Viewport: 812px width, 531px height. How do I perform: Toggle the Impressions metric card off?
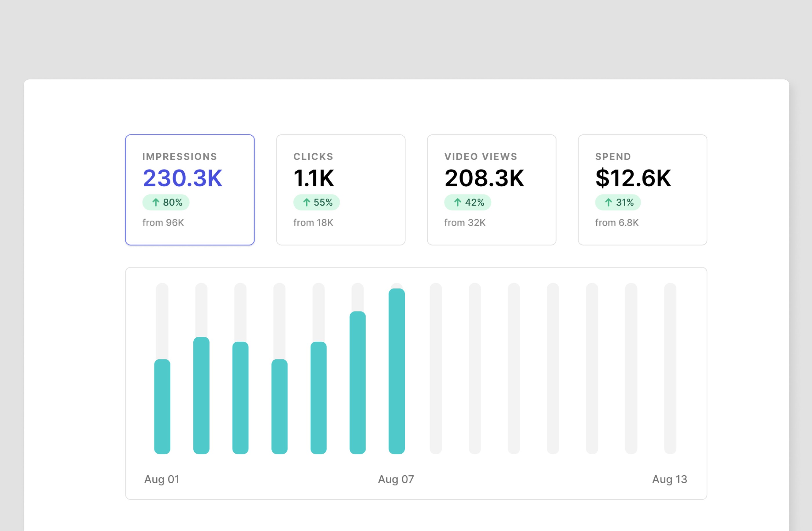coord(190,190)
